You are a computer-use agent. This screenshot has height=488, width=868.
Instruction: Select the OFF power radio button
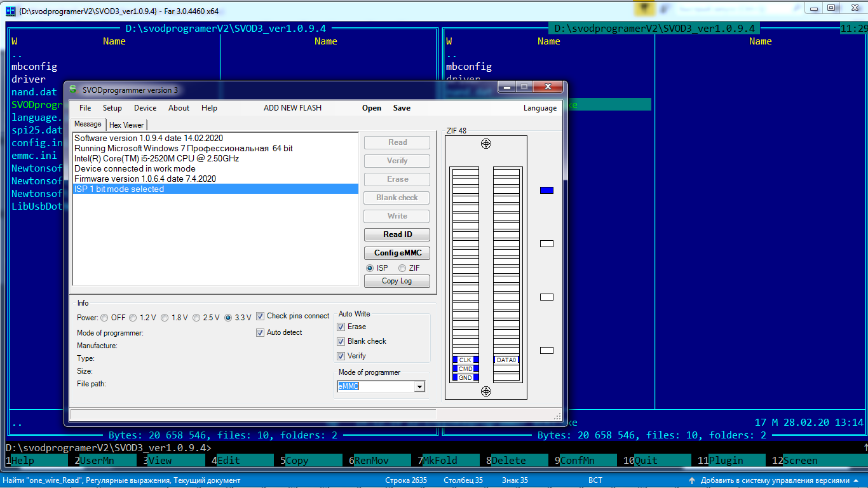(104, 318)
